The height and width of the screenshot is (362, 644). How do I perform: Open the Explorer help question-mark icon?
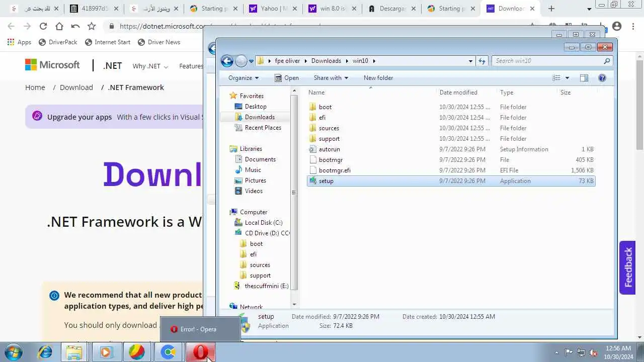(602, 78)
